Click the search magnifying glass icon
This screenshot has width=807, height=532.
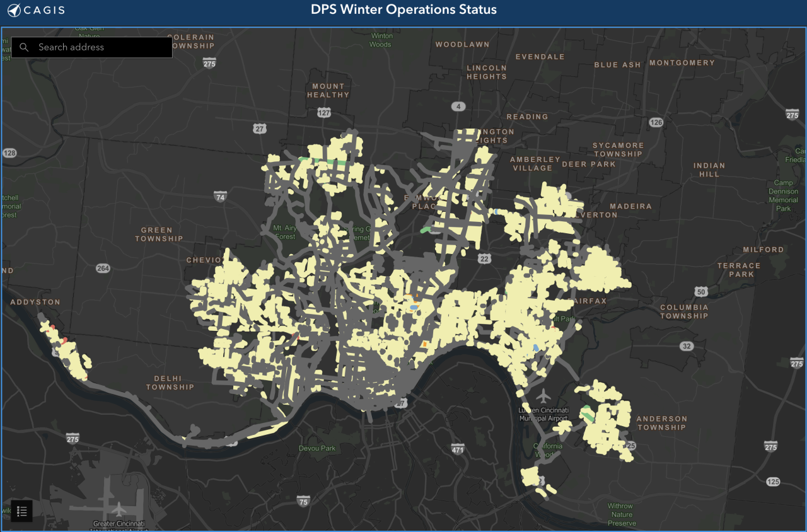24,47
